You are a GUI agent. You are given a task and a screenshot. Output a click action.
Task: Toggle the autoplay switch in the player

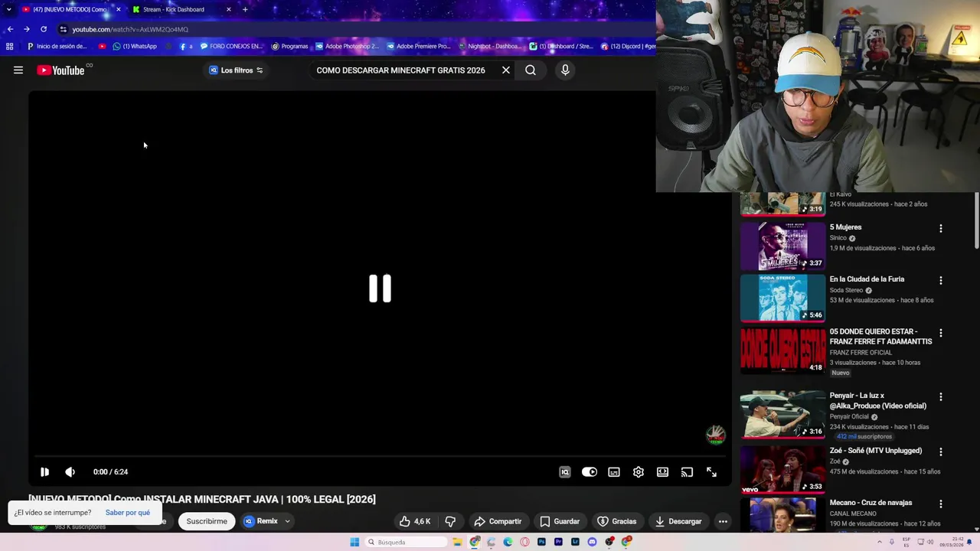589,472
